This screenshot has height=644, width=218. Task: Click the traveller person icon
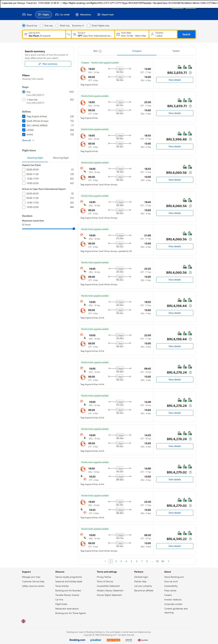coord(152,34)
